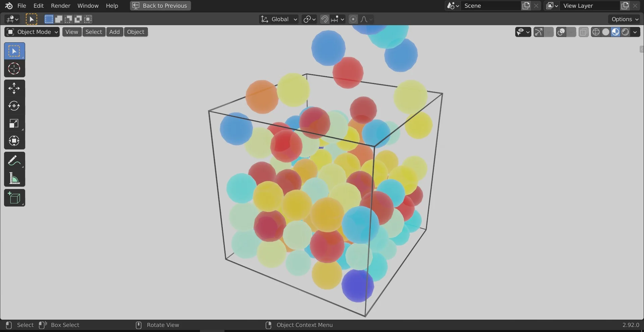This screenshot has width=644, height=332.
Task: Enable proportional editing toggle
Action: click(353, 19)
